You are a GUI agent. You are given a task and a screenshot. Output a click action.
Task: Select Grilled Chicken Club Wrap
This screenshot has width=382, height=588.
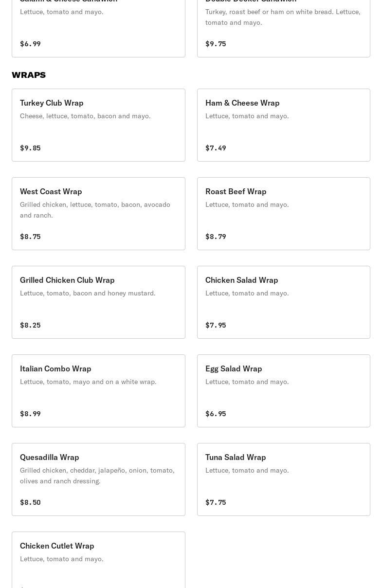point(98,302)
